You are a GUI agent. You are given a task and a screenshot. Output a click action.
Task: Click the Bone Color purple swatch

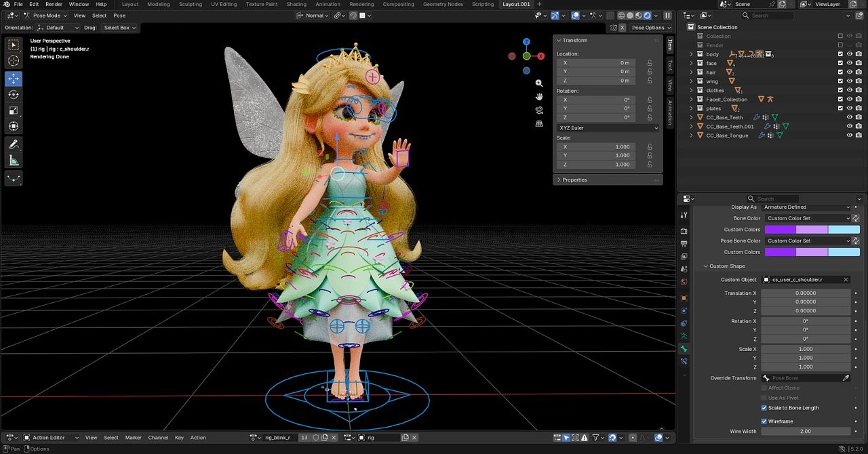pyautogui.click(x=780, y=230)
